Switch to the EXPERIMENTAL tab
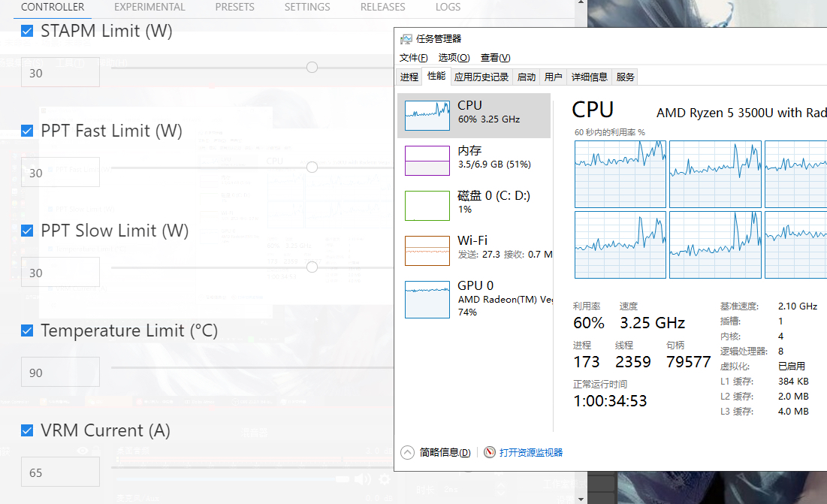 (149, 7)
